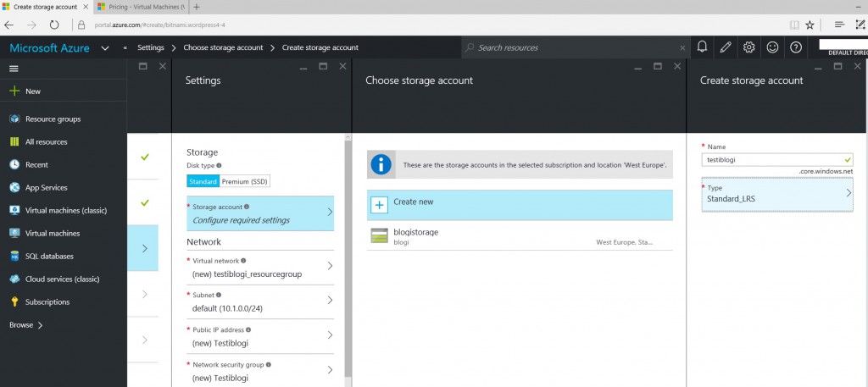Click the highlighted step chevron in wizard blade
Image resolution: width=868 pixels, height=387 pixels.
pos(144,248)
